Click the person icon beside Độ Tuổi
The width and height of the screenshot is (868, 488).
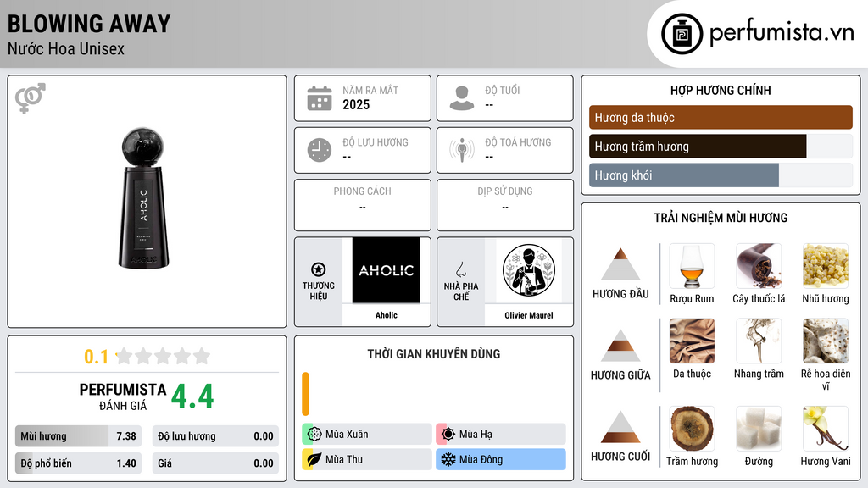462,98
